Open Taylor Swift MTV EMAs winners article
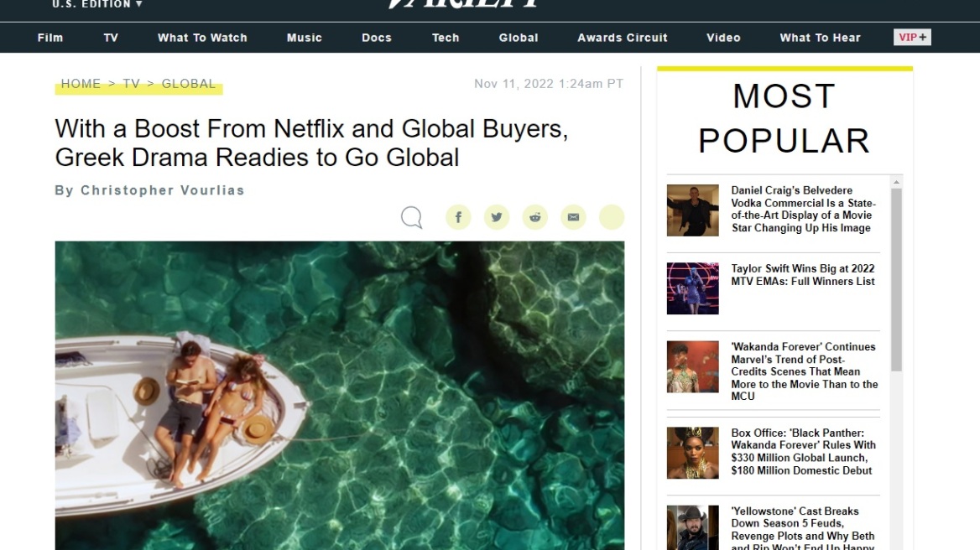Image resolution: width=980 pixels, height=550 pixels. click(802, 275)
